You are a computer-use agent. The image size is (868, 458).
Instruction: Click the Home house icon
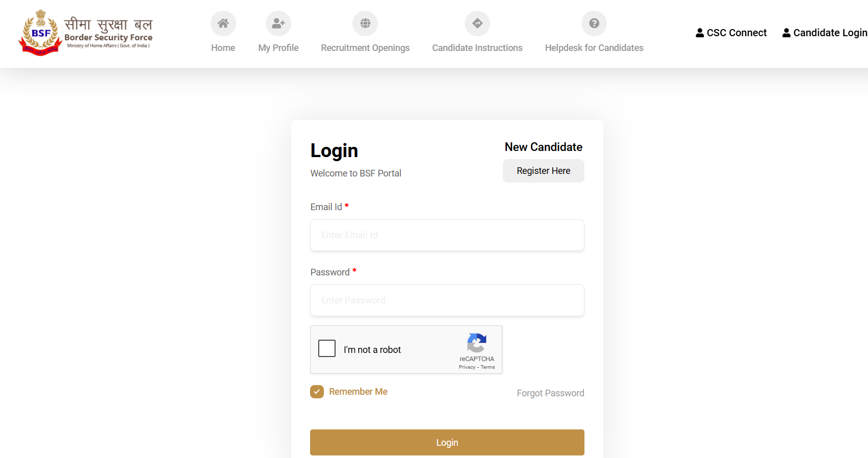pyautogui.click(x=223, y=23)
